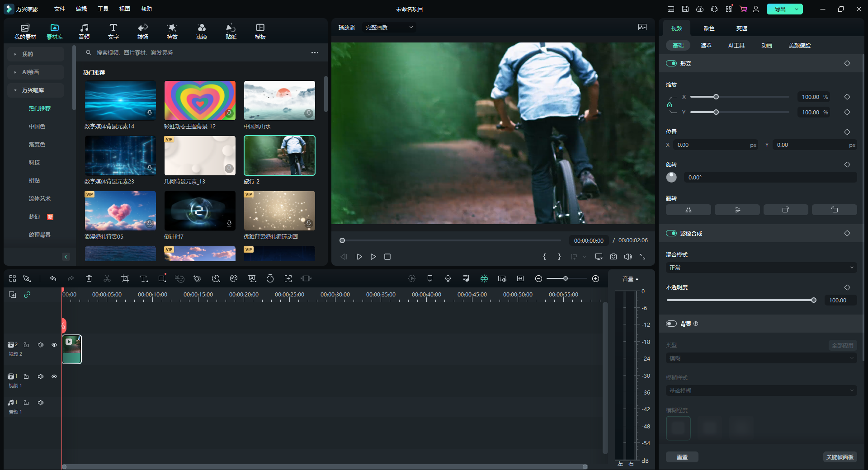Open the shopping cart icon in title bar

(743, 9)
